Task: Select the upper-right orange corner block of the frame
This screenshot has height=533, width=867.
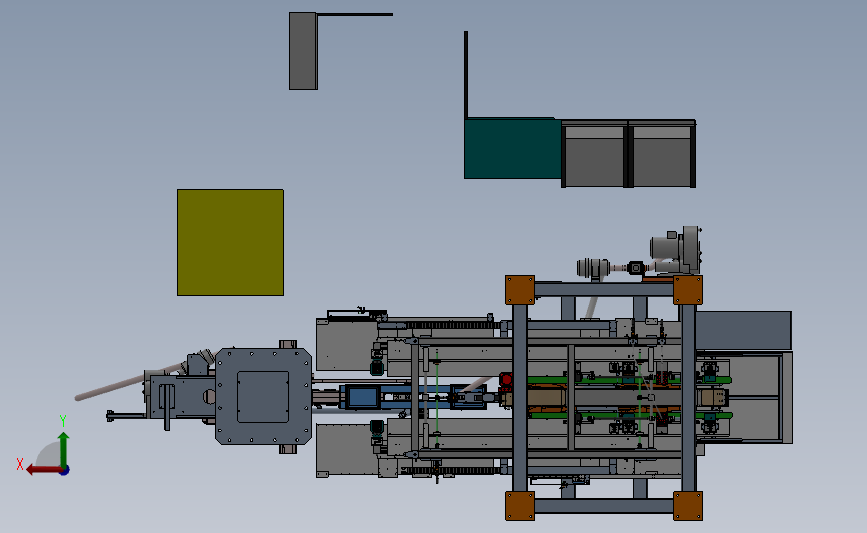Action: tap(688, 290)
